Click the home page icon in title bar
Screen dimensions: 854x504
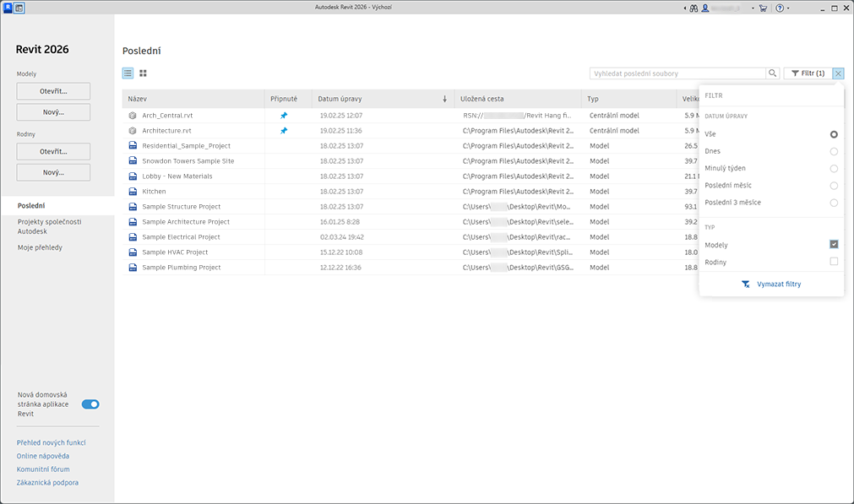(19, 8)
